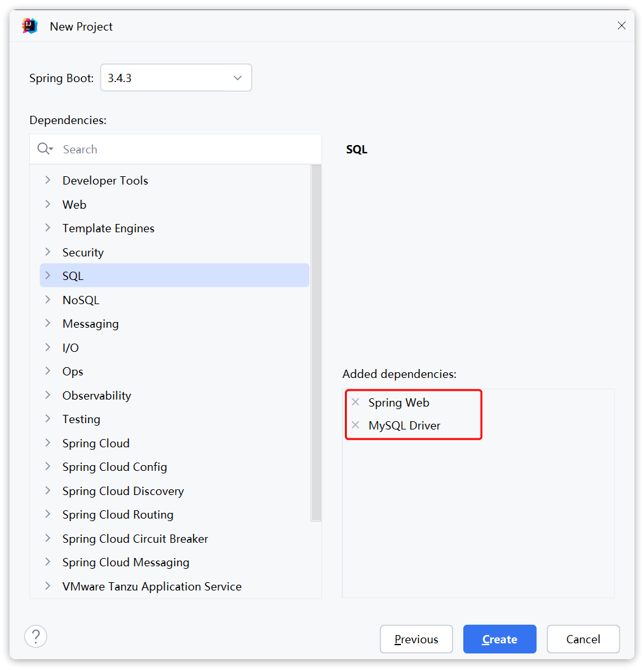Expand the Developer Tools chevron
644x670 pixels.
[48, 180]
